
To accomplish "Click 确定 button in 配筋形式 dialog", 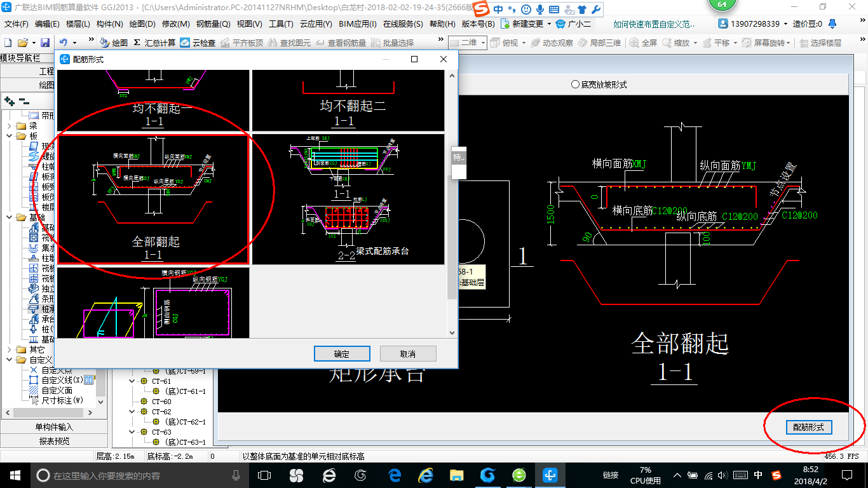I will [342, 354].
